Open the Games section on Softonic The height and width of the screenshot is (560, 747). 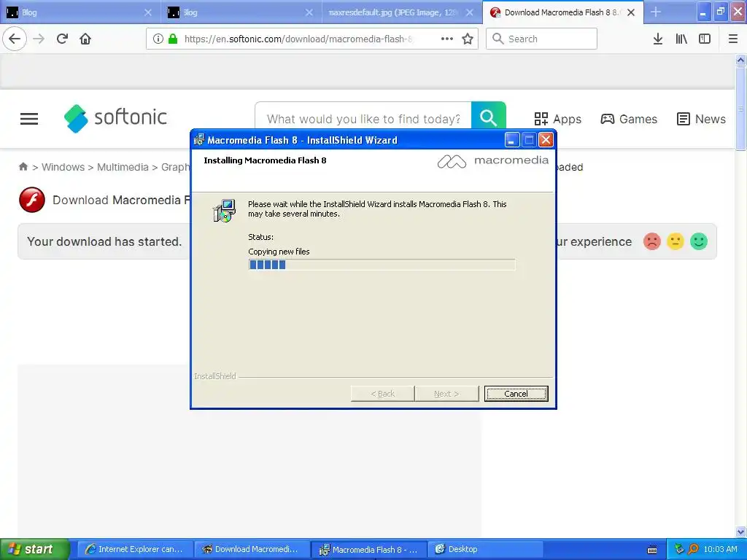[628, 119]
